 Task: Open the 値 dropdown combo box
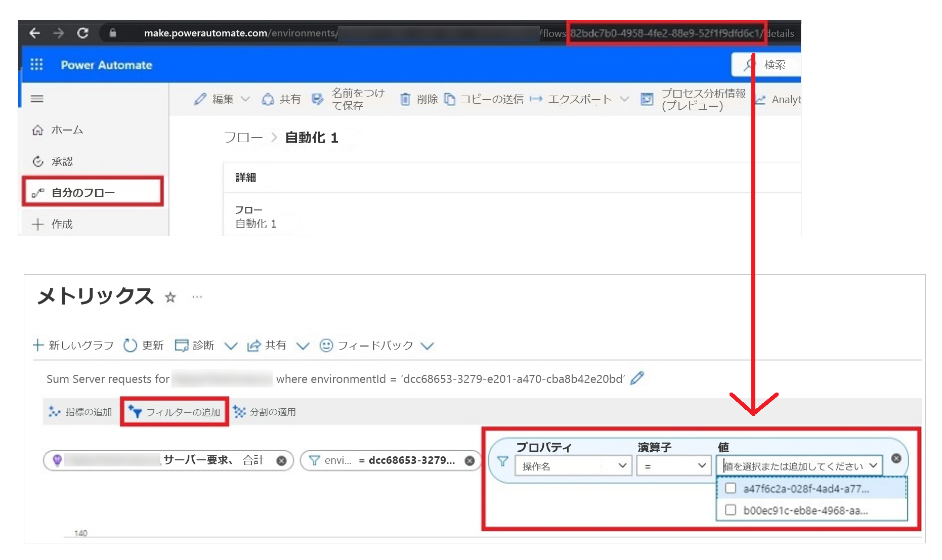pyautogui.click(x=799, y=466)
